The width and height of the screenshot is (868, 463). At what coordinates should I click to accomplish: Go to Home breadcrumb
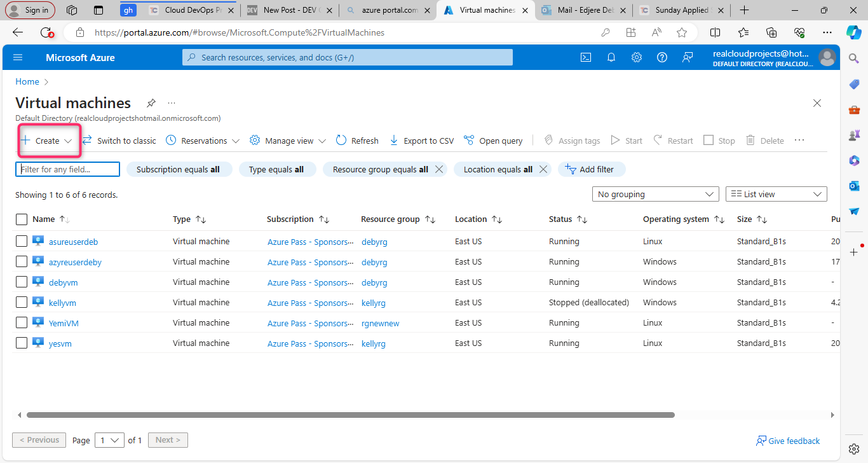tap(27, 81)
